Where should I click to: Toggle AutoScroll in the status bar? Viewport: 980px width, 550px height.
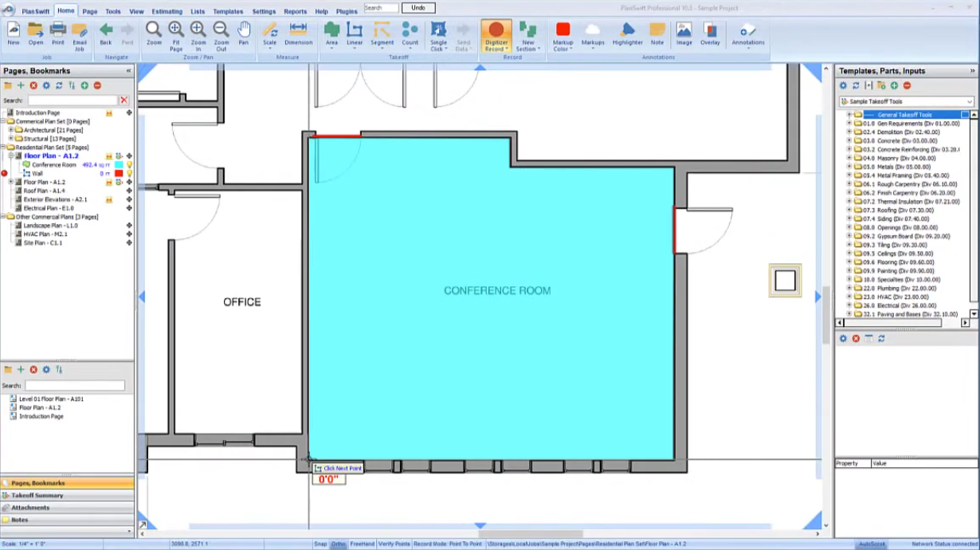point(872,544)
